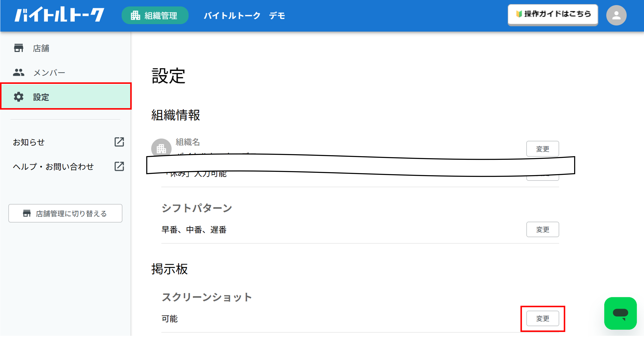Screen dimensions: 644x341
Task: Click the 組織名 label
Action: point(187,142)
